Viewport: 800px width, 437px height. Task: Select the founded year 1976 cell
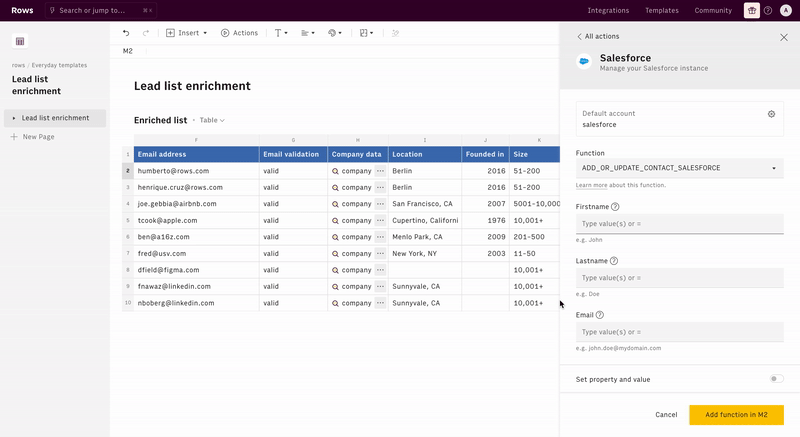point(485,220)
